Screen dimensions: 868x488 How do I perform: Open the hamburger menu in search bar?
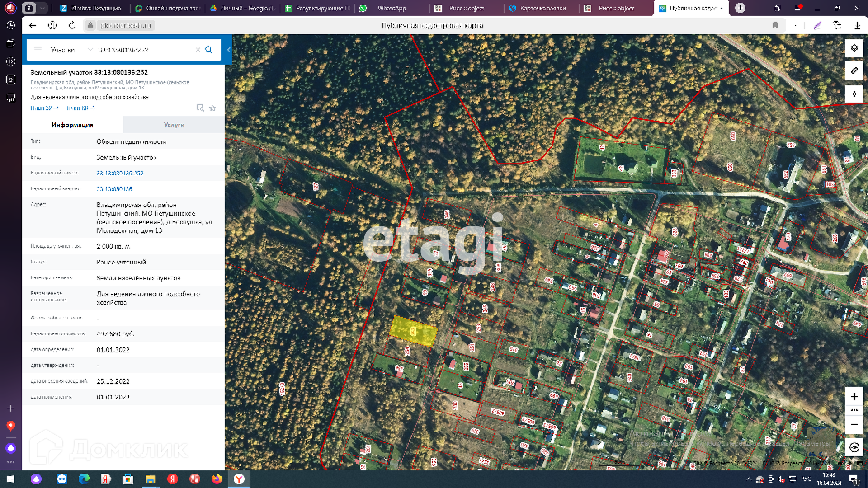pos(38,50)
